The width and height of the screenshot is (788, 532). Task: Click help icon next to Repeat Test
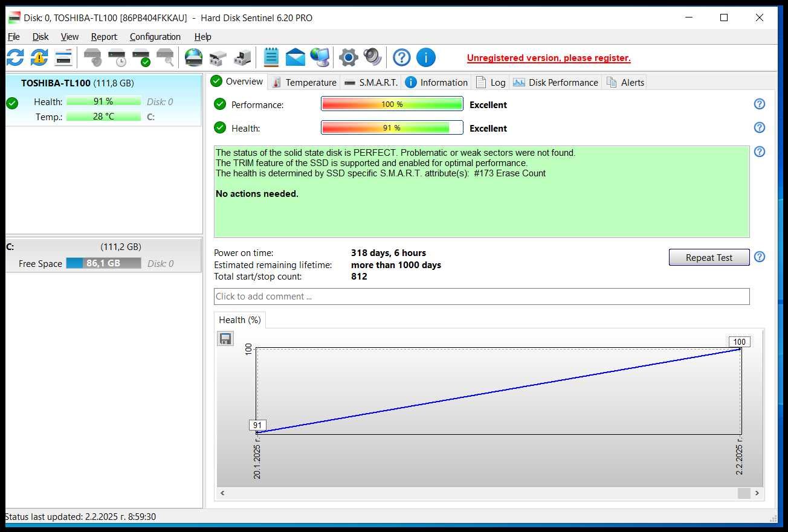(760, 257)
